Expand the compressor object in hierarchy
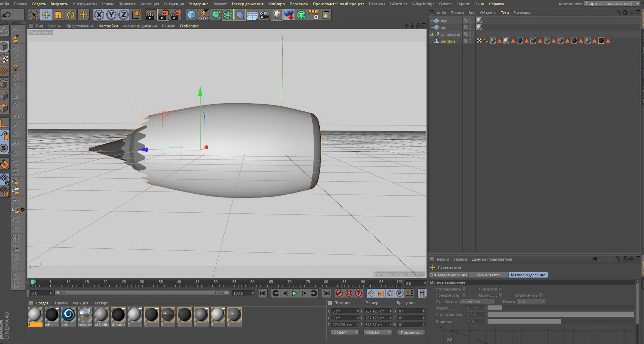Image resolution: width=644 pixels, height=344 pixels. 431,34
